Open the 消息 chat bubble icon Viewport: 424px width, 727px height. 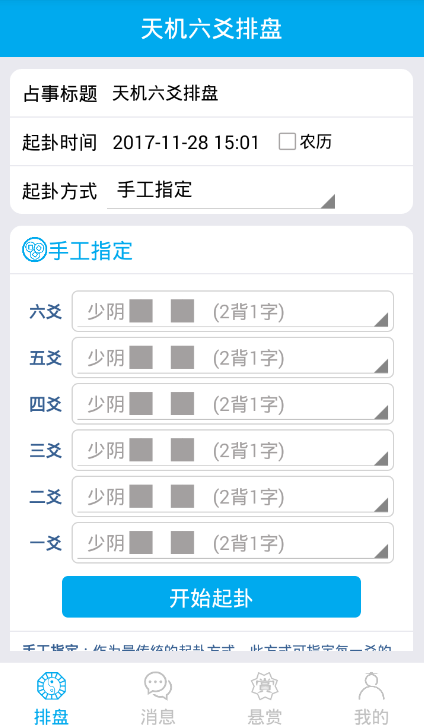tap(158, 686)
